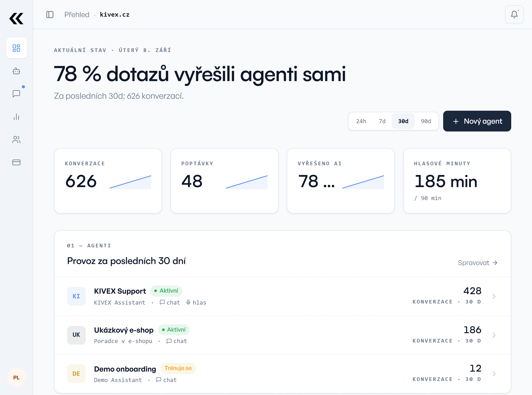The height and width of the screenshot is (395, 532).
Task: Click the 186 conversations count
Action: click(x=472, y=330)
